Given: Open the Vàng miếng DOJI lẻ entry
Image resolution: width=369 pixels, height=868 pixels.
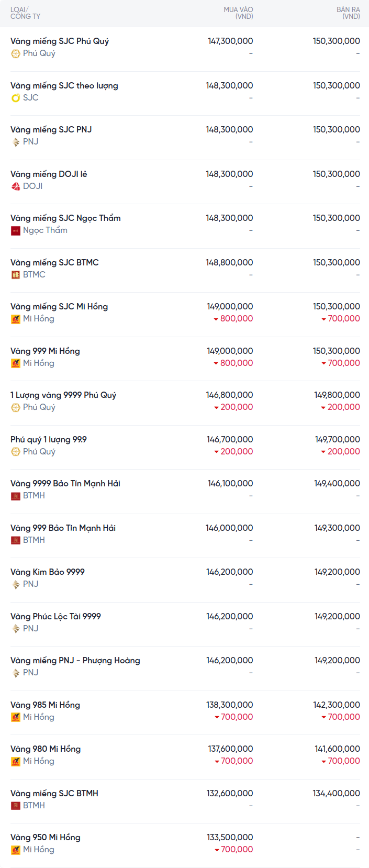Looking at the screenshot, I should coord(49,174).
